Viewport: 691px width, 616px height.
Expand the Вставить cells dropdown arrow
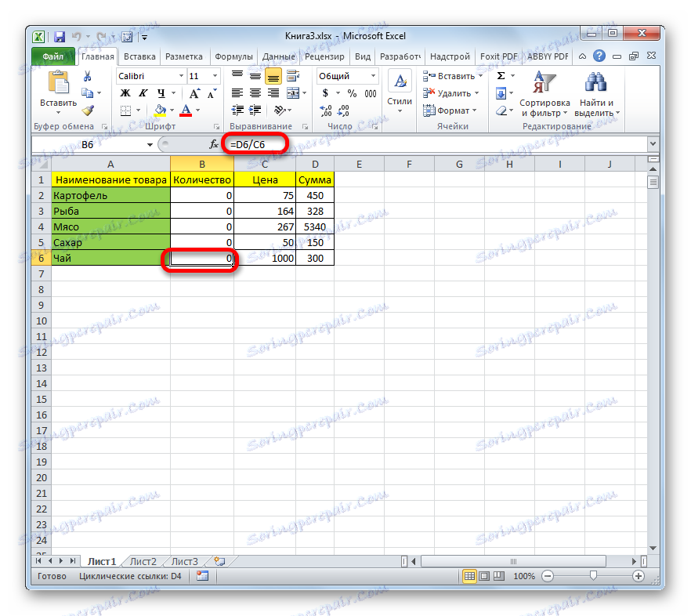point(481,76)
